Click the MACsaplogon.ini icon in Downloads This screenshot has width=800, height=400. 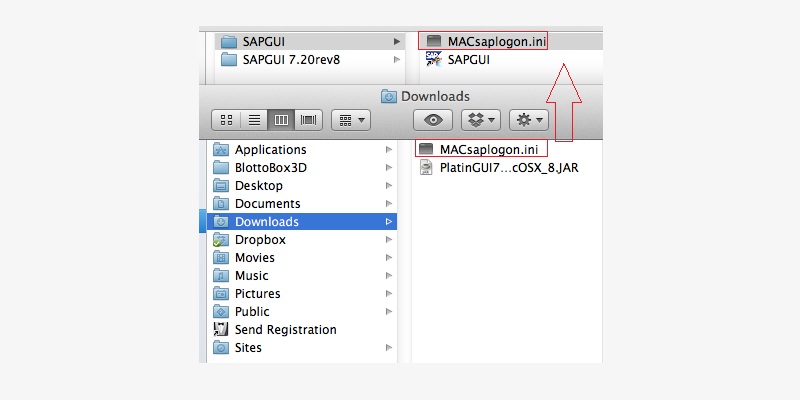pyautogui.click(x=426, y=149)
